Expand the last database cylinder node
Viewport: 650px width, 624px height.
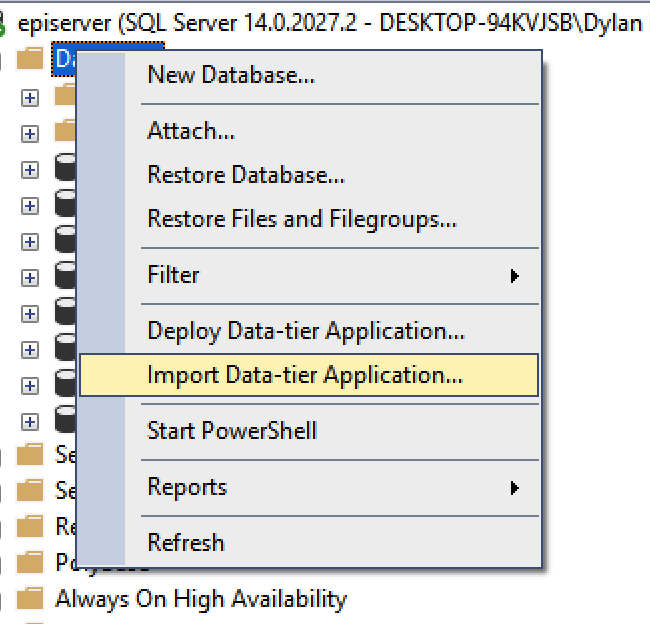click(30, 422)
